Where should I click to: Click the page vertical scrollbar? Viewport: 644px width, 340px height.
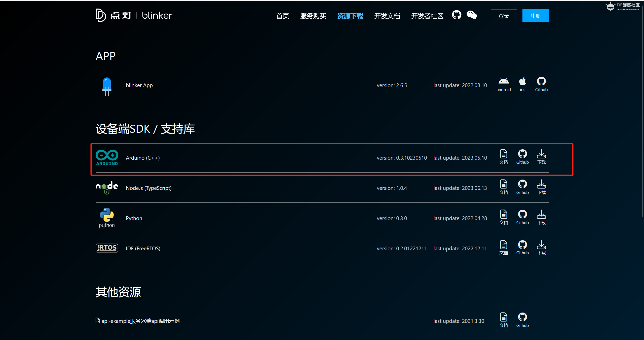pyautogui.click(x=642, y=111)
